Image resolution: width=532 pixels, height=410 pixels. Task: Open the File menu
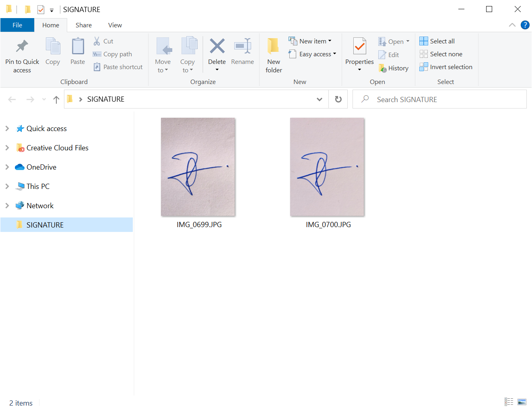[x=17, y=25]
